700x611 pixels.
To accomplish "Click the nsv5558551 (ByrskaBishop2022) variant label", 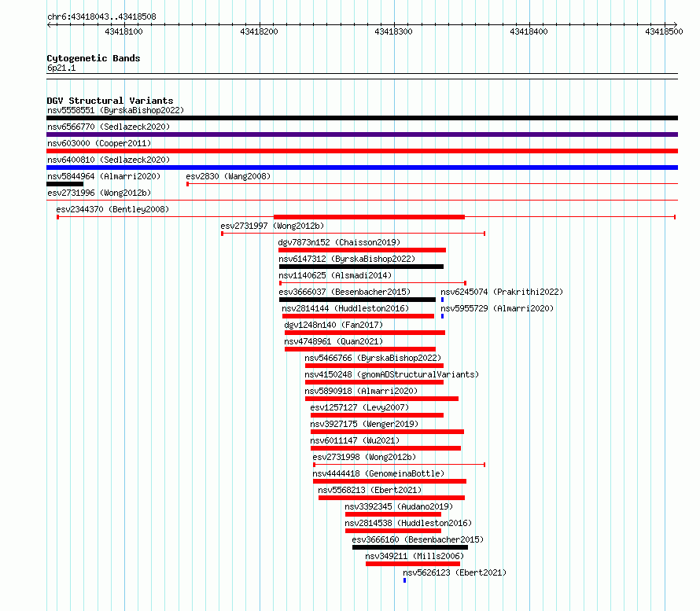I will tap(116, 110).
